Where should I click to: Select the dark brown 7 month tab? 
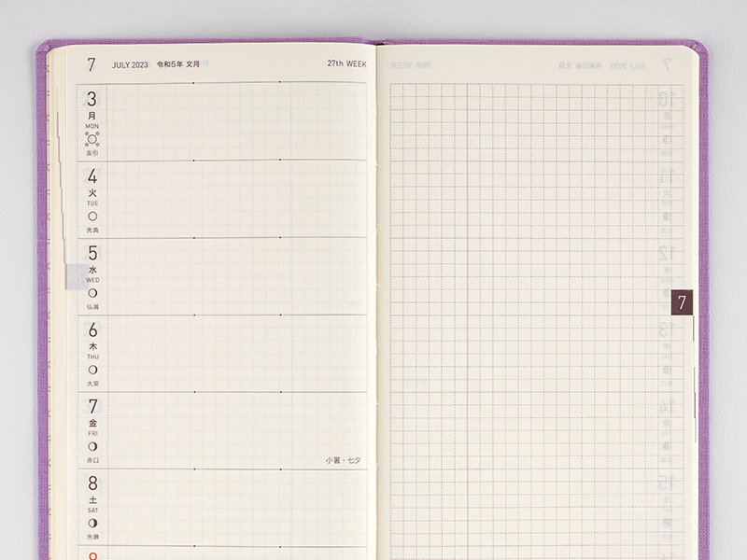tap(682, 302)
